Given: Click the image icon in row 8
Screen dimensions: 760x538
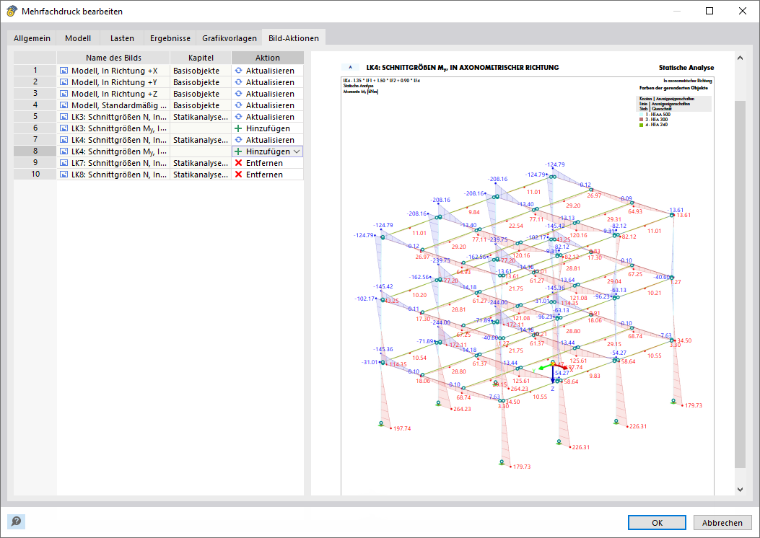Looking at the screenshot, I should [63, 151].
